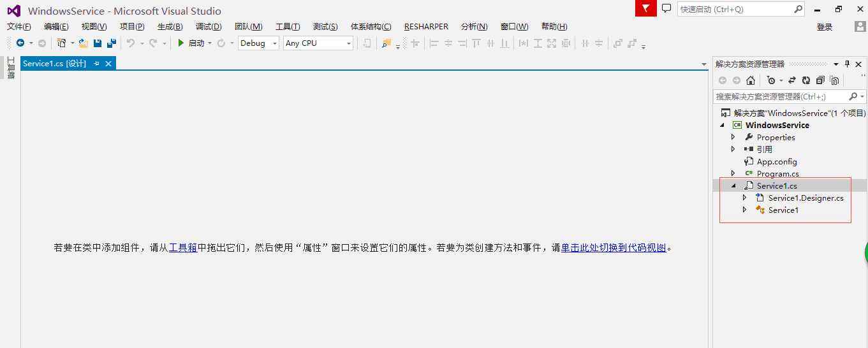Click the Show All Files icon
This screenshot has width=868, height=348.
[834, 80]
